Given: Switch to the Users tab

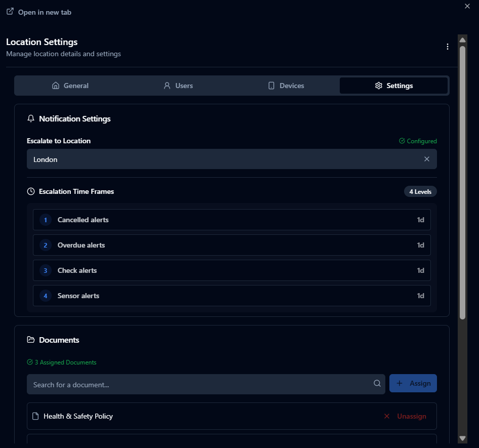Looking at the screenshot, I should [x=178, y=86].
